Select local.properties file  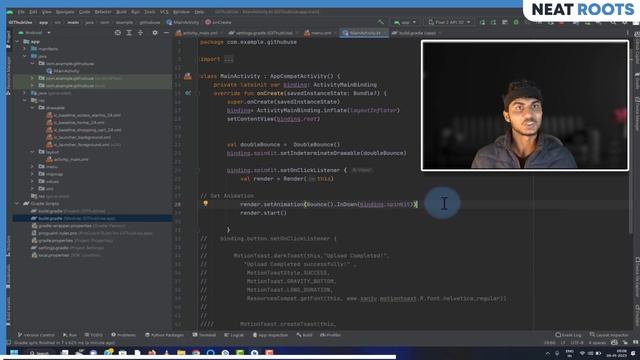[x=66, y=255]
